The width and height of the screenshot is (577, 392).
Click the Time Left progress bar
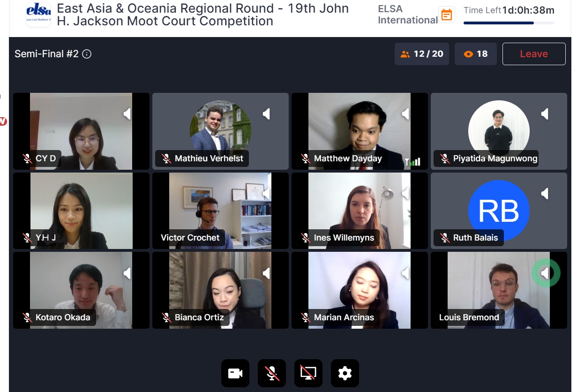point(509,23)
